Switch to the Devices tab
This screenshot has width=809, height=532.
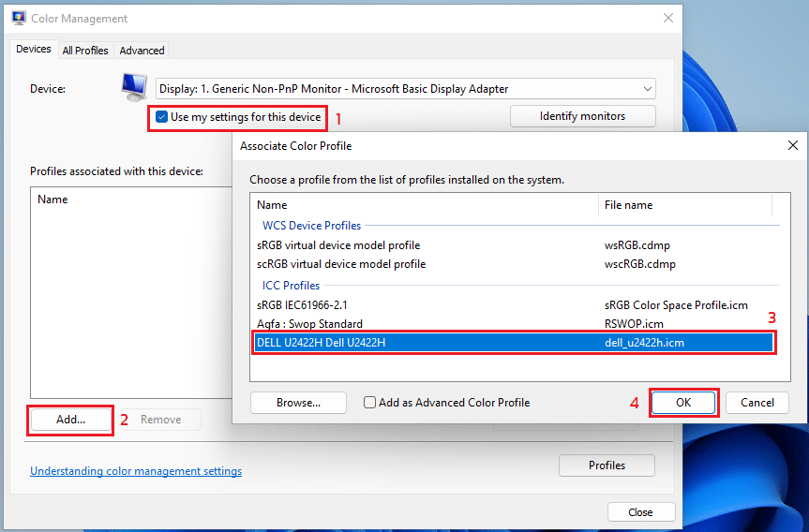click(34, 49)
